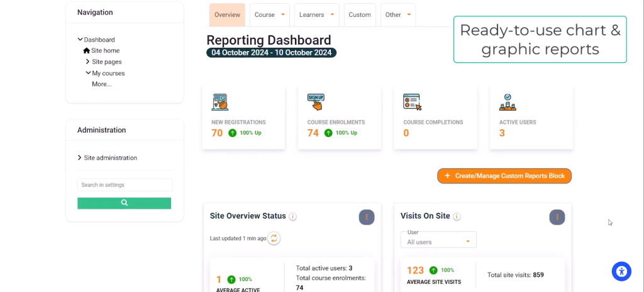The height and width of the screenshot is (292, 644).
Task: Open the Visits On Site info icon
Action: [x=457, y=217]
